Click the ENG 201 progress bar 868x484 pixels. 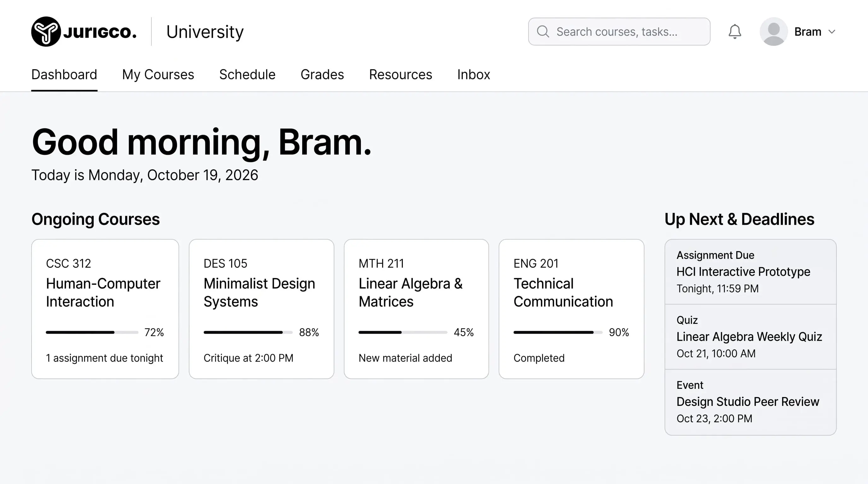pos(558,332)
